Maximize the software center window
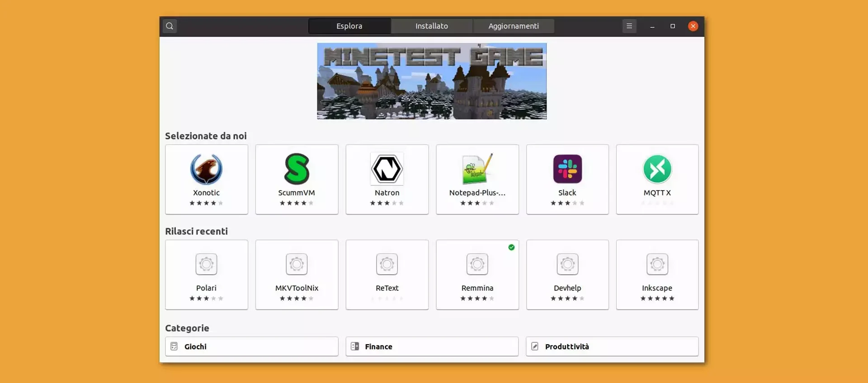868x383 pixels. (673, 26)
